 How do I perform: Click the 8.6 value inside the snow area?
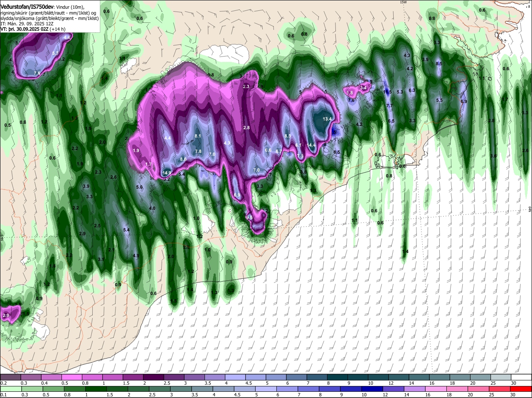point(183,159)
